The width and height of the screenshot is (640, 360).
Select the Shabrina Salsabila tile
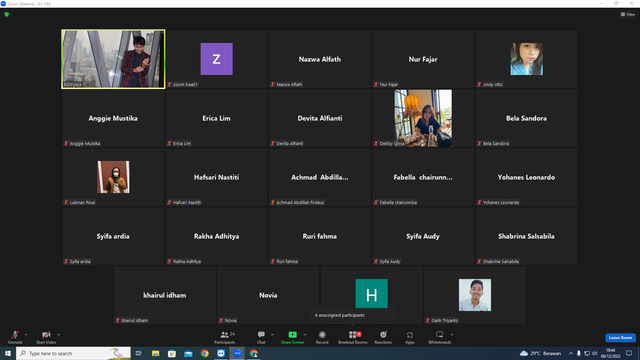click(526, 236)
